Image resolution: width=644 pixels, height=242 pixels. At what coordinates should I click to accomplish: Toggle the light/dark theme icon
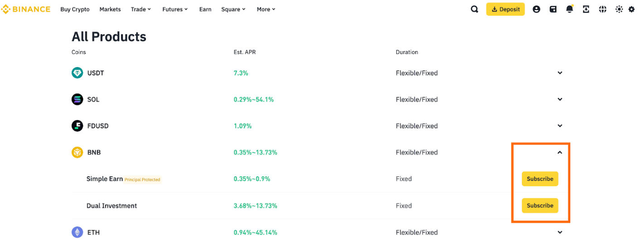click(x=619, y=9)
